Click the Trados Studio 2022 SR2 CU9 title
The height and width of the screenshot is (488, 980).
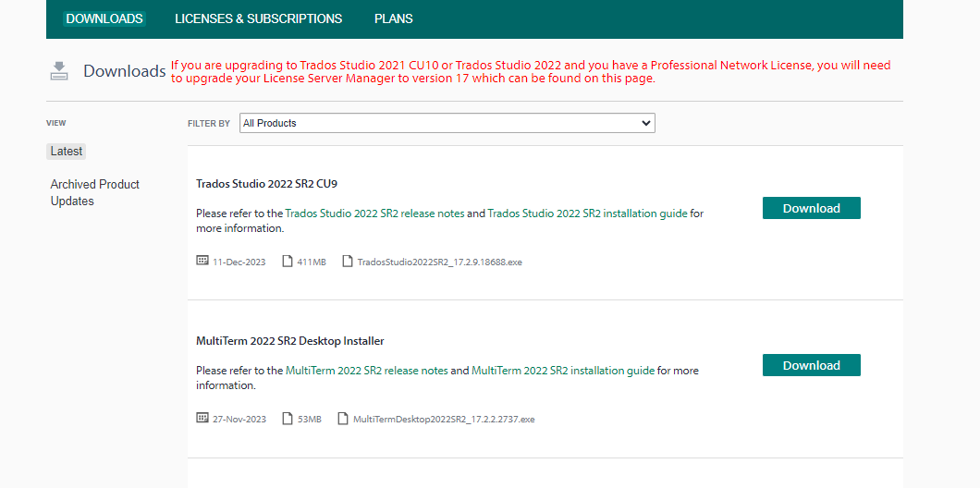(x=267, y=184)
